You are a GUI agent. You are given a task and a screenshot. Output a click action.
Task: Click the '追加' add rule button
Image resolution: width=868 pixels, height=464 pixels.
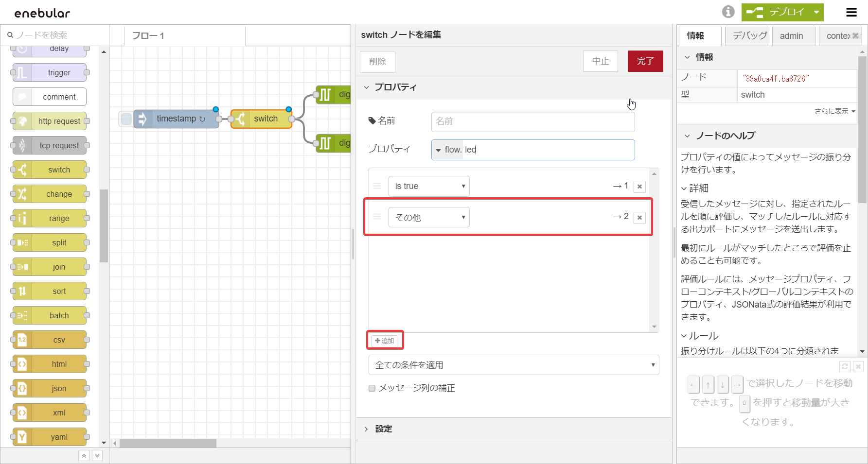[385, 341]
